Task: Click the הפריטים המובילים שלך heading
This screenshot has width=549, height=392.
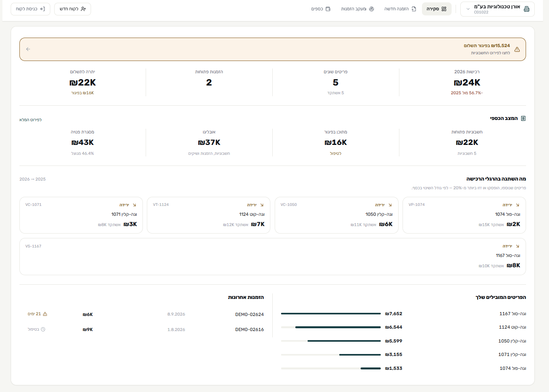Action: click(x=501, y=297)
